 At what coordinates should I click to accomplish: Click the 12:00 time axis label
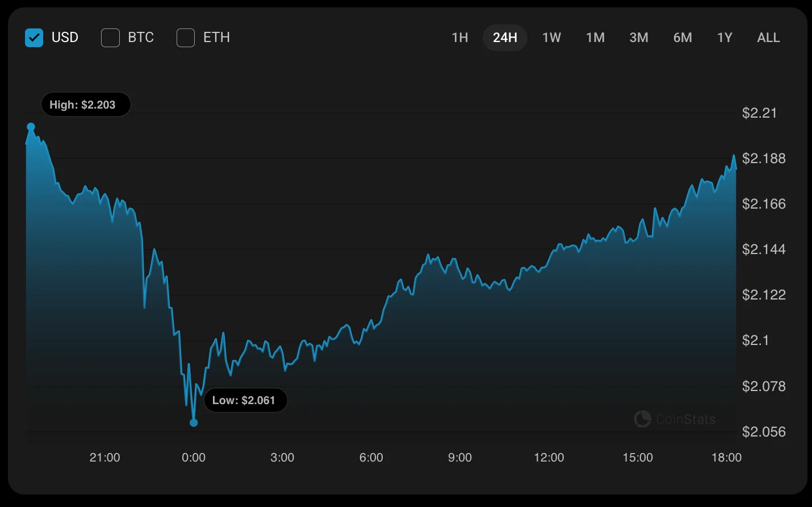click(549, 458)
